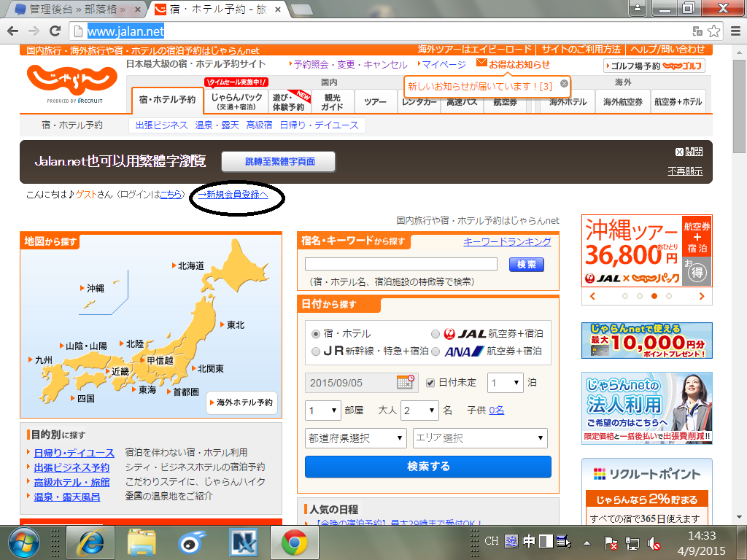Close the 管理後台 browser tab
The width and height of the screenshot is (747, 560).
(x=138, y=9)
